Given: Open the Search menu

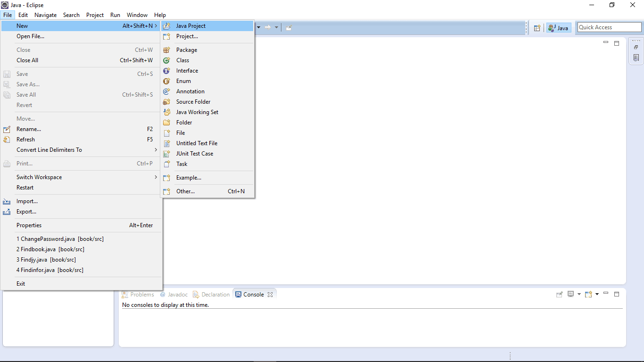Looking at the screenshot, I should 71,15.
